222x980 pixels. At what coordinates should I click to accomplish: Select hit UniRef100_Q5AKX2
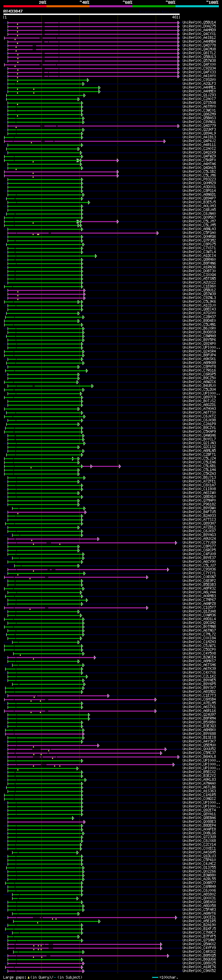199,944
